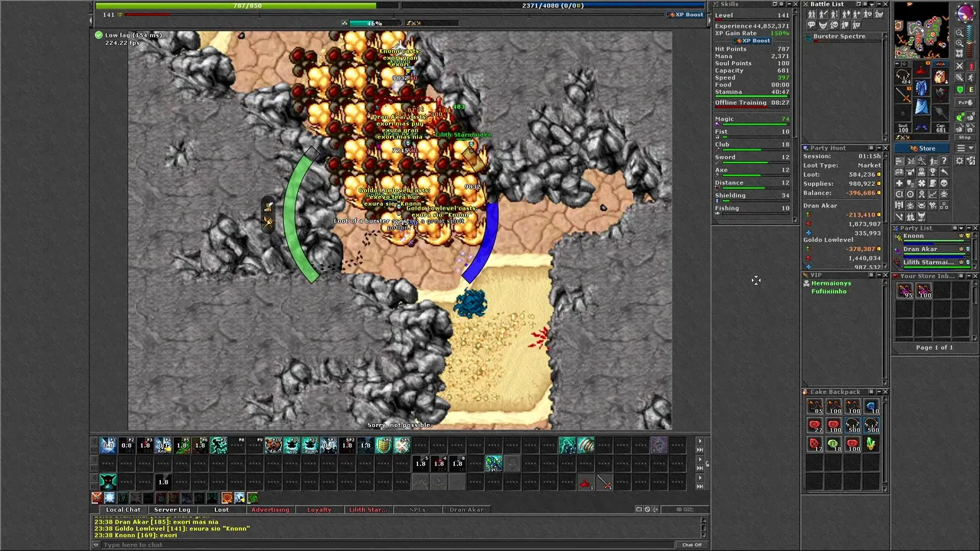Focus the chat input field

(389, 545)
